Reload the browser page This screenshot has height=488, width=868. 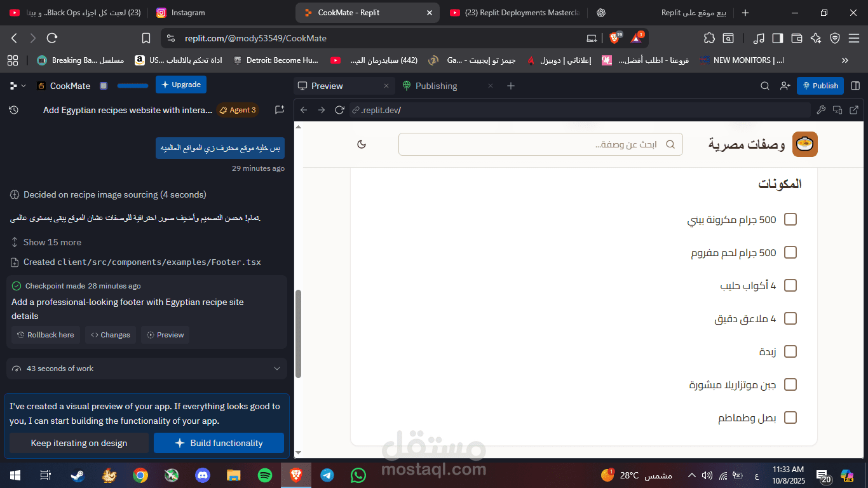pyautogui.click(x=52, y=38)
